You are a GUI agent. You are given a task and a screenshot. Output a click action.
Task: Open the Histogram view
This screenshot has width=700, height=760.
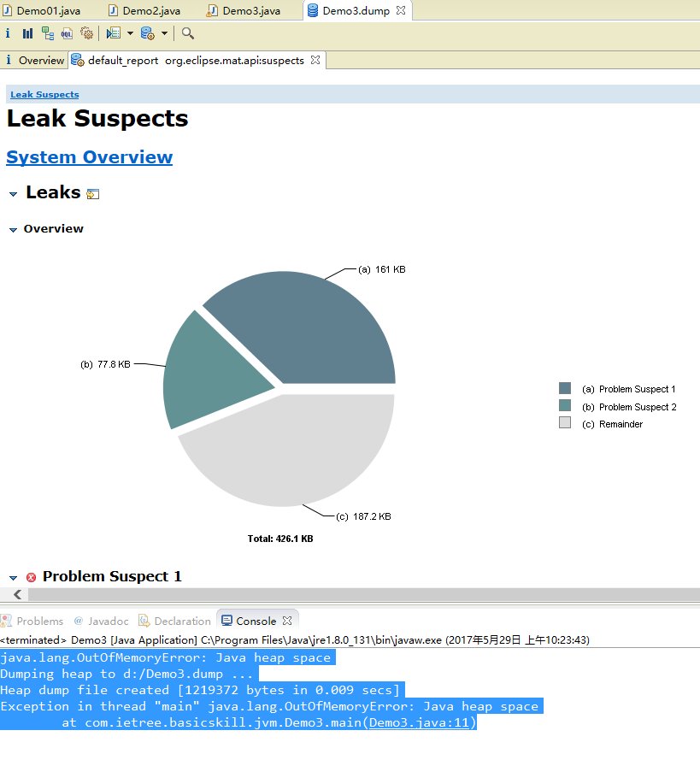click(28, 33)
